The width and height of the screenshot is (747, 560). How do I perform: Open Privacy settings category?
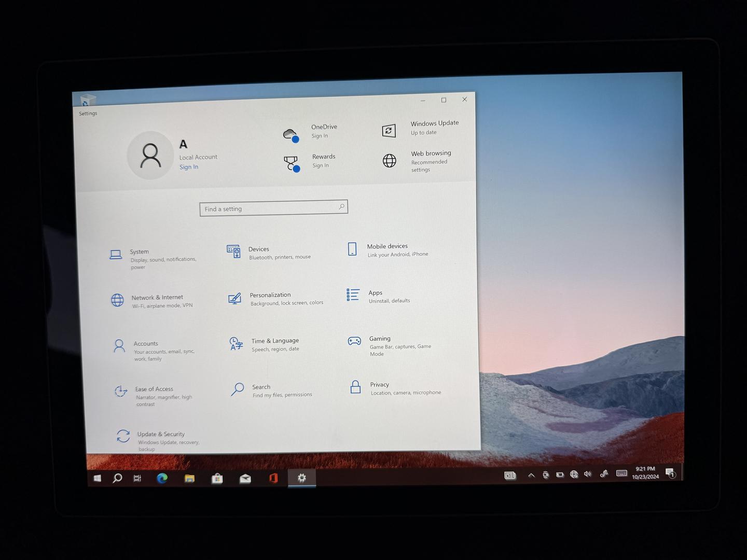pyautogui.click(x=396, y=388)
